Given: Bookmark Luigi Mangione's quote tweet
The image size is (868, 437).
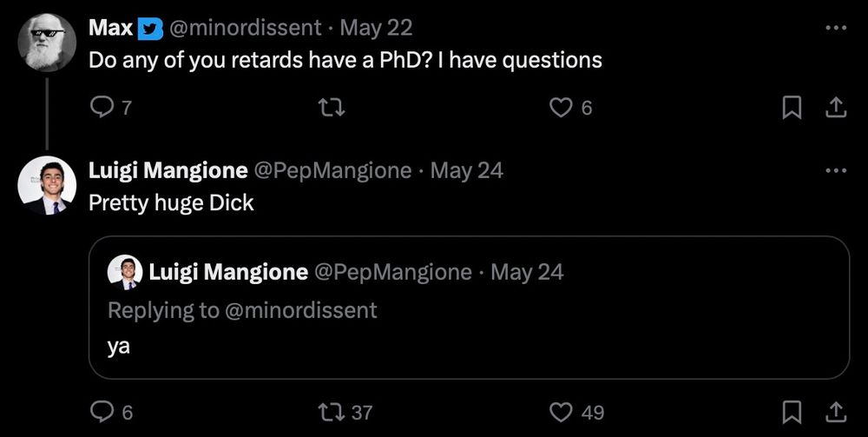Looking at the screenshot, I should [x=792, y=411].
